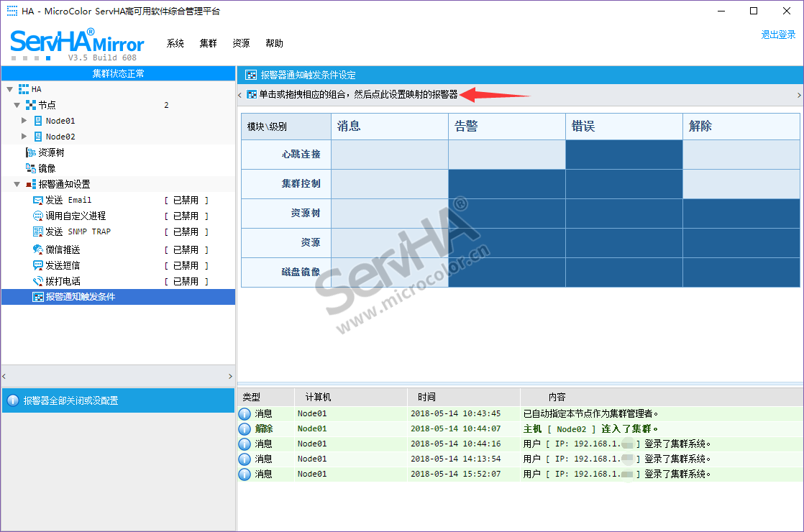Click the resource tree (资源树) icon
This screenshot has height=532, width=804.
pyautogui.click(x=31, y=152)
